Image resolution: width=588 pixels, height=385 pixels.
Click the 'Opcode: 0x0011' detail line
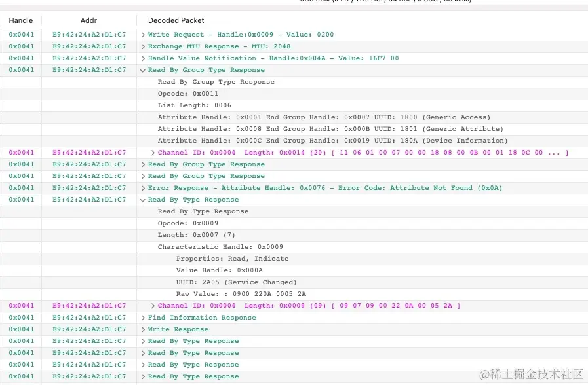pos(187,93)
